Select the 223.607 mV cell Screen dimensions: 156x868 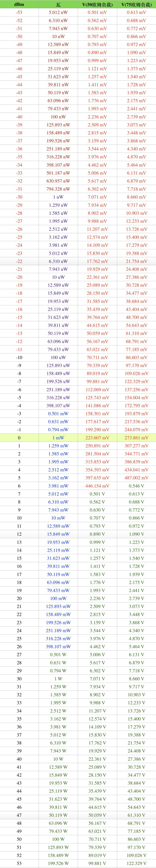pos(97,438)
